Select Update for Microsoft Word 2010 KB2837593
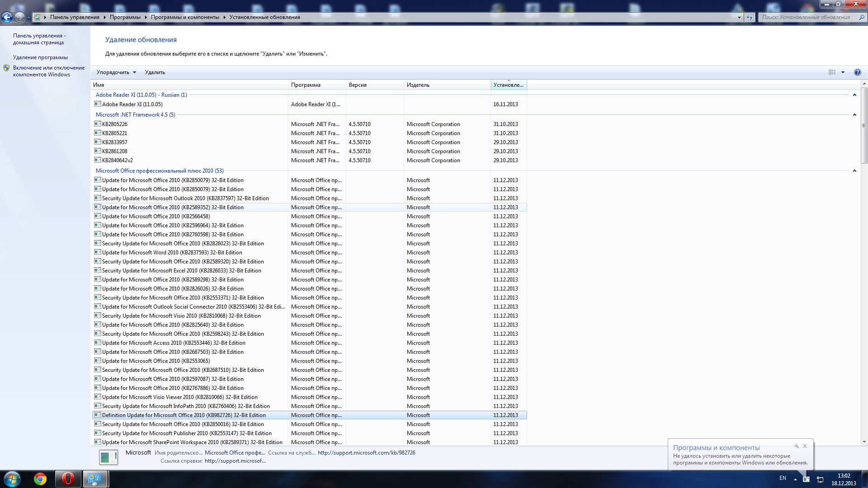Screen dimensions: 868x488 coord(310,252)
